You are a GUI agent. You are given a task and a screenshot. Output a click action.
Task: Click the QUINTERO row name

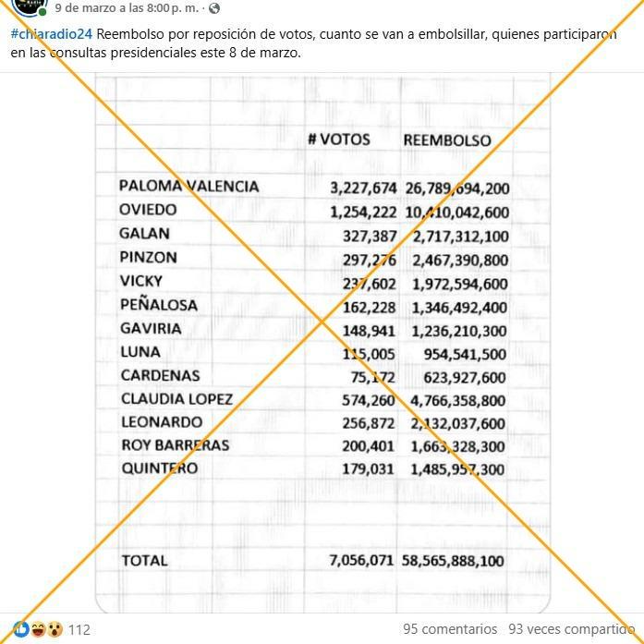point(159,468)
